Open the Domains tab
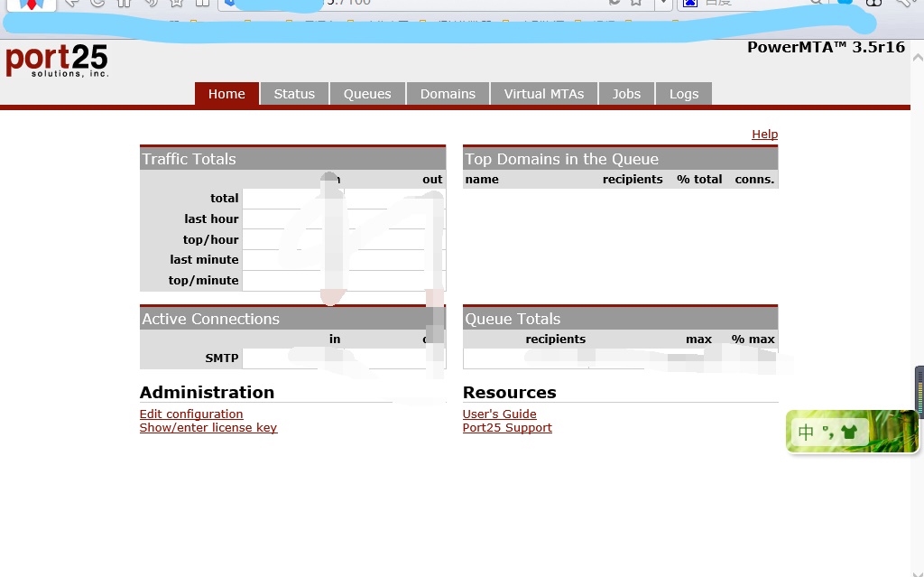Screen dimensions: 924x577 click(448, 94)
